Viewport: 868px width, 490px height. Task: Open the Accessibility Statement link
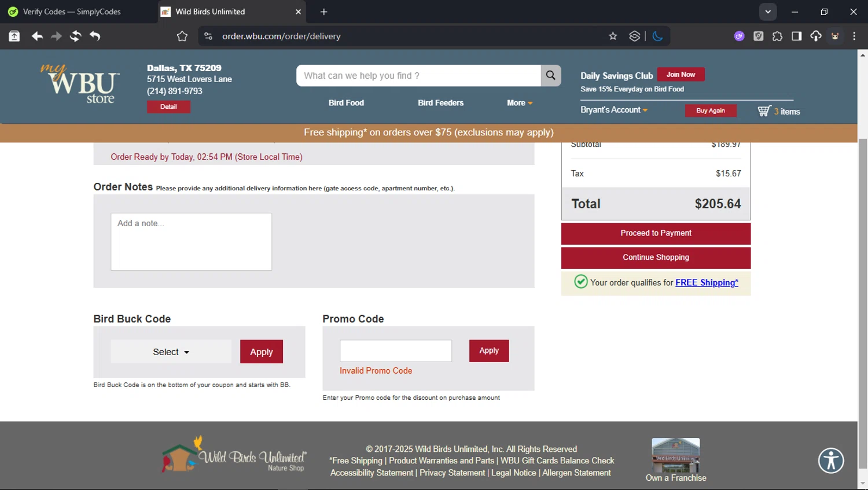coord(372,473)
